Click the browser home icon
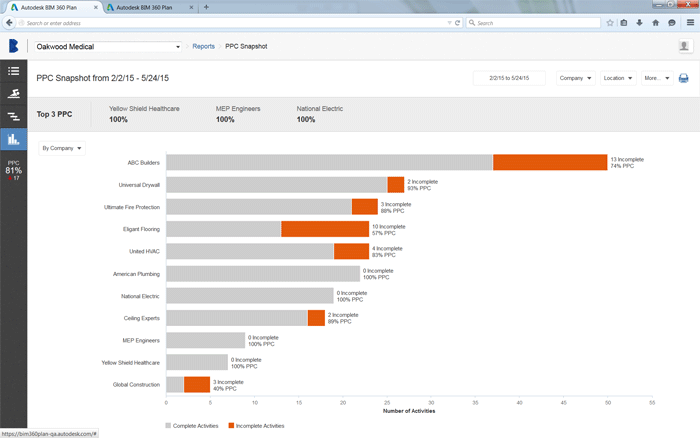This screenshot has width=700, height=438. pos(655,22)
